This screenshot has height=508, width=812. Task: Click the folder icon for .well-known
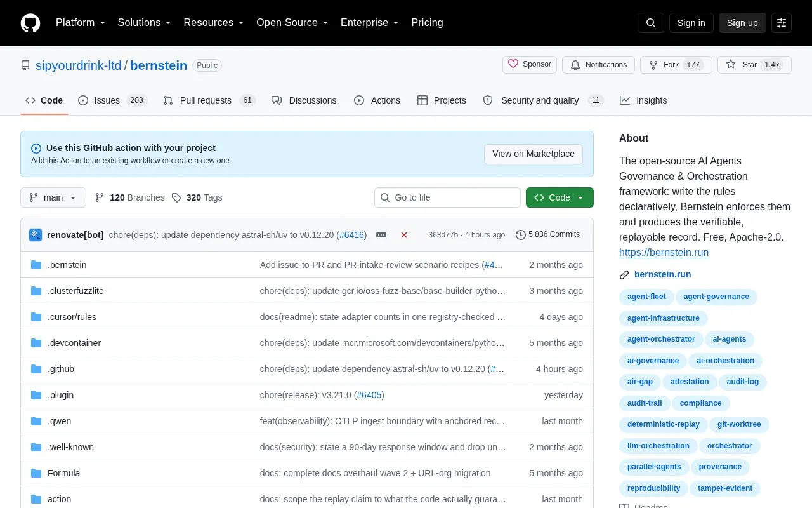pos(36,447)
